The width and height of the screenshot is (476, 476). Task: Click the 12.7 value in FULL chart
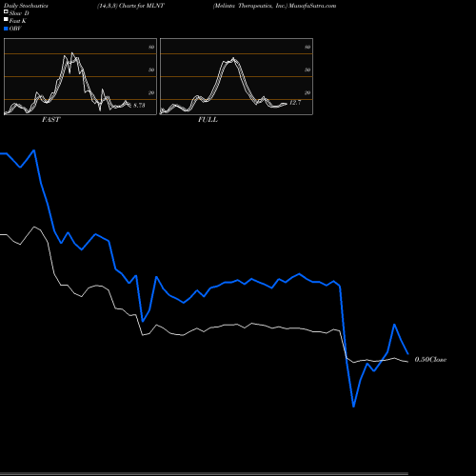click(295, 103)
